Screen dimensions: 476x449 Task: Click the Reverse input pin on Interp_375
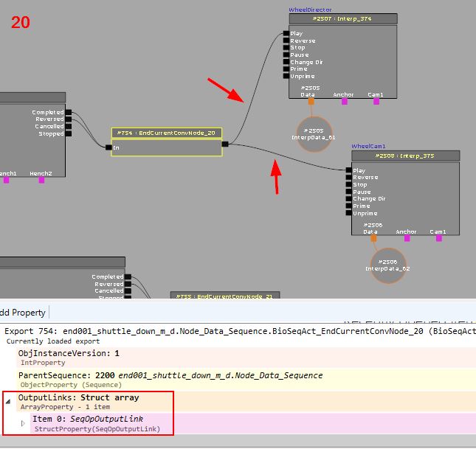(349, 177)
